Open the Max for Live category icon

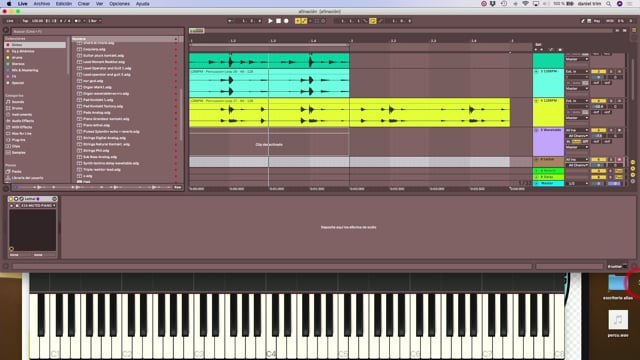[x=8, y=133]
